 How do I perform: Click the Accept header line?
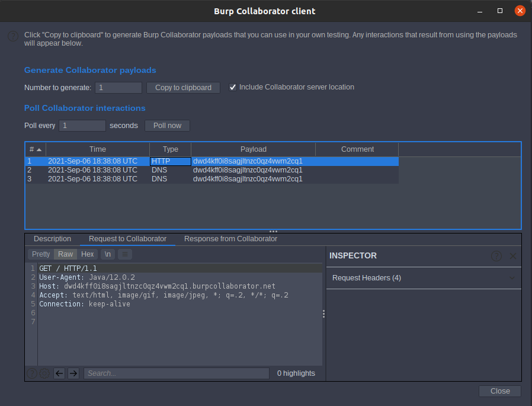(x=164, y=295)
